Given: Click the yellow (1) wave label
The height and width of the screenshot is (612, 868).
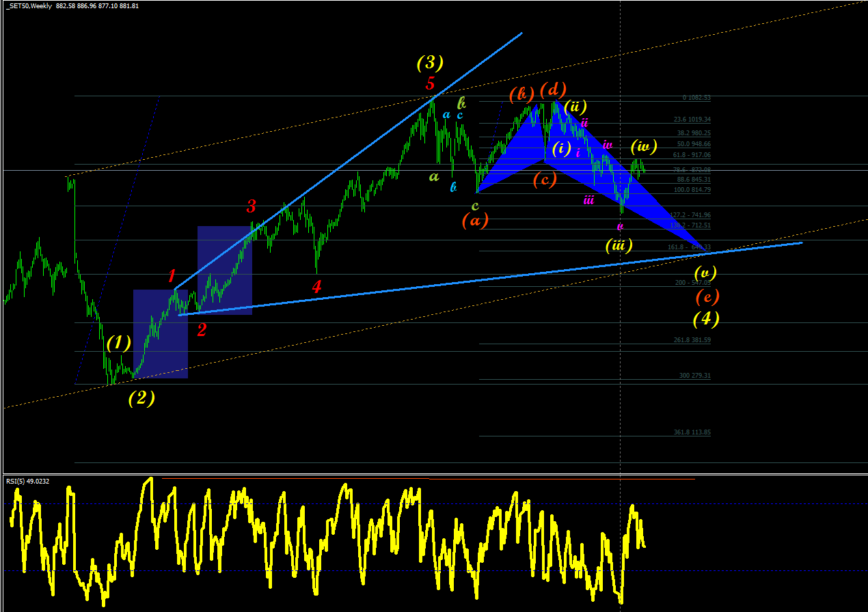Looking at the screenshot, I should [118, 343].
